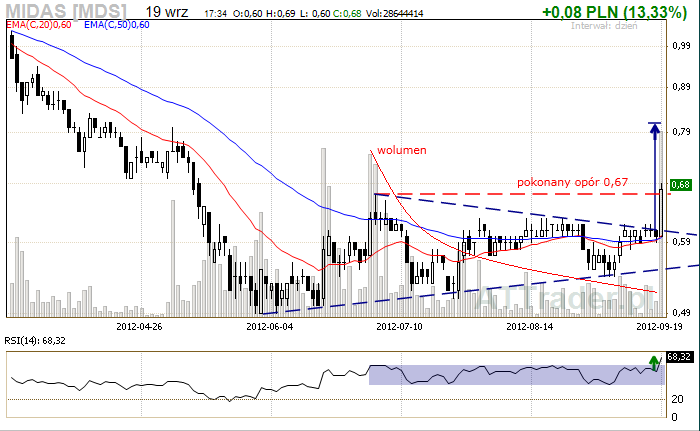Select the blue EMA(C,50)0,60 legend
Image resolution: width=700 pixels, height=431 pixels.
117,25
